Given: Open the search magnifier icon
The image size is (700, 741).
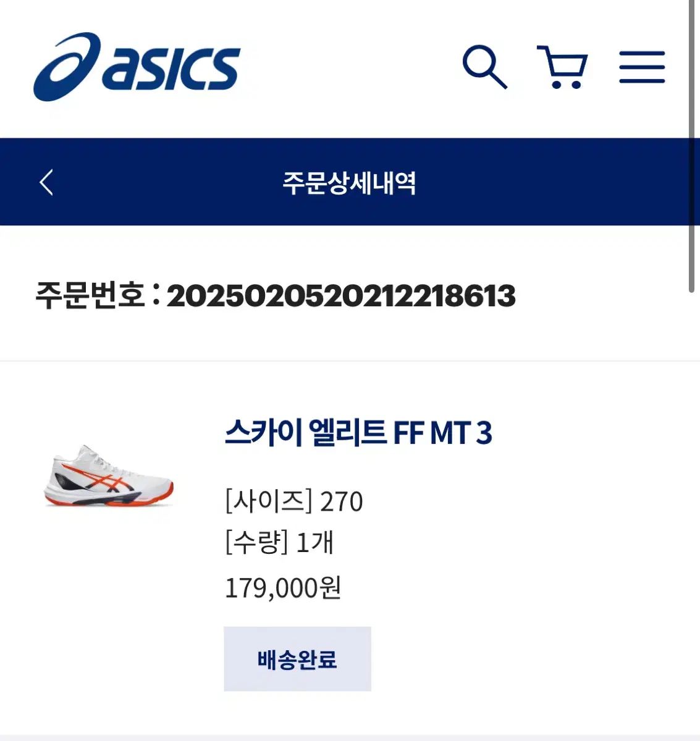Looking at the screenshot, I should tap(485, 67).
